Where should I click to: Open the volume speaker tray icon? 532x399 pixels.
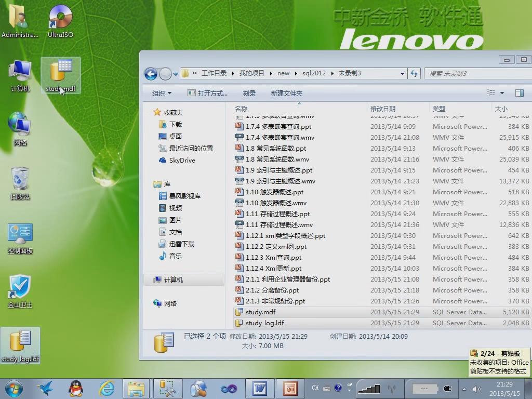[477, 389]
